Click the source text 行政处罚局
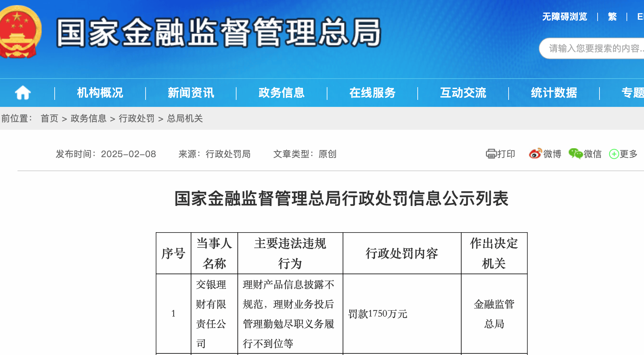Viewport: 644px width, 355px height. click(x=228, y=154)
